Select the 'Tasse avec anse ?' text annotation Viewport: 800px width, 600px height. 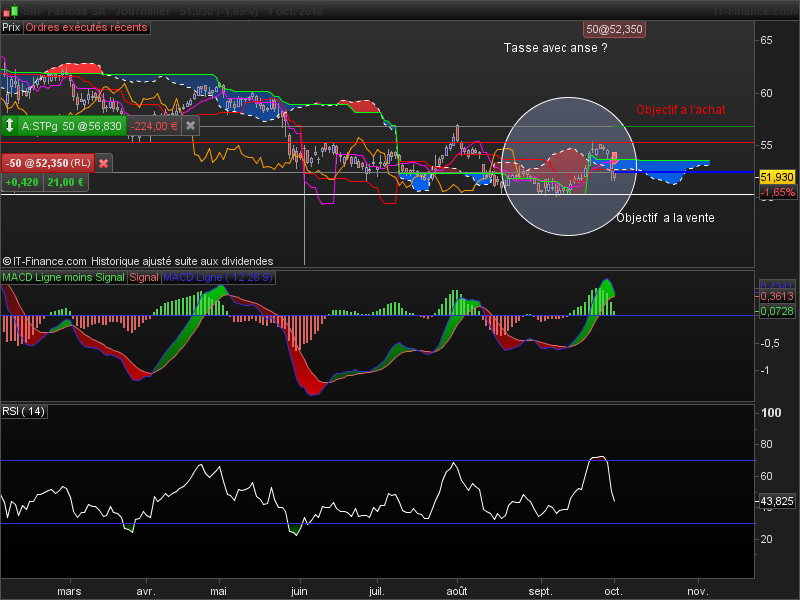(x=556, y=48)
